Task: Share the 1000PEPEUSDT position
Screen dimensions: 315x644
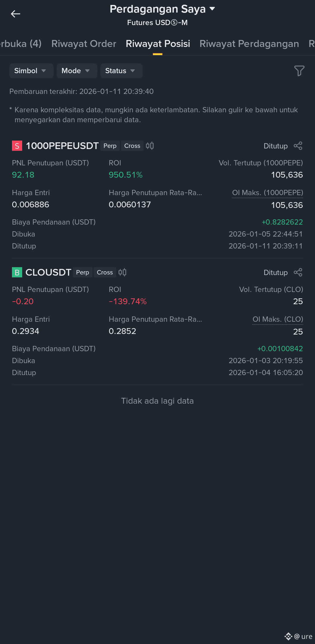Action: pyautogui.click(x=298, y=146)
